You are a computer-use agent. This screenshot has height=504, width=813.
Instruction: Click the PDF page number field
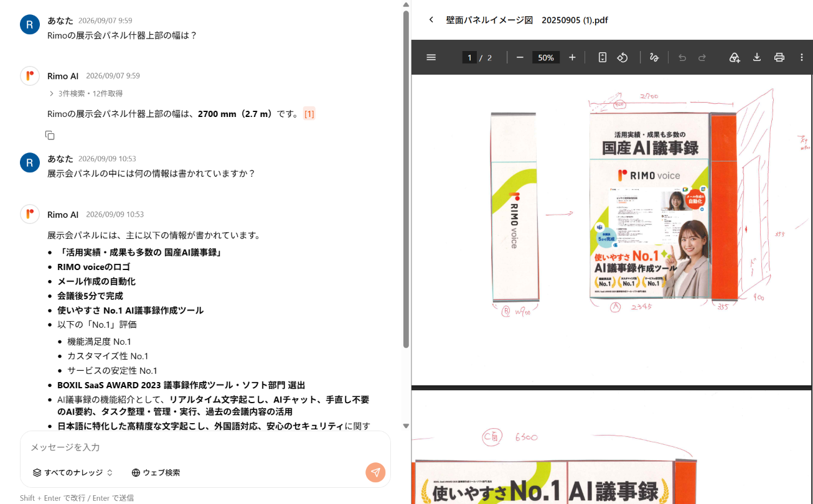[x=469, y=57]
